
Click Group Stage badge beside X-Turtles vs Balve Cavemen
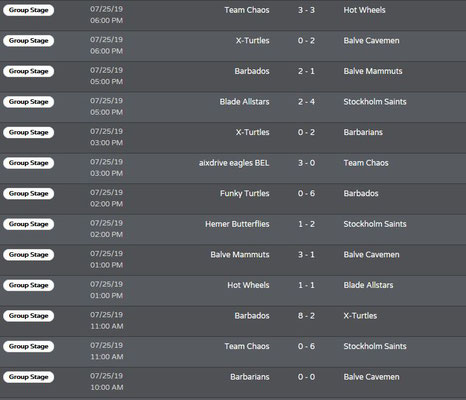[29, 41]
